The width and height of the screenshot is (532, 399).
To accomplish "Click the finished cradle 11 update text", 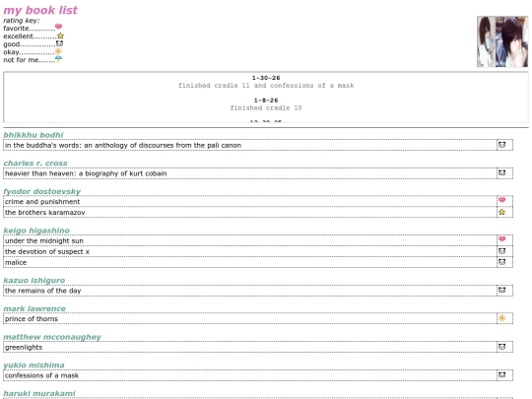I will coord(266,86).
